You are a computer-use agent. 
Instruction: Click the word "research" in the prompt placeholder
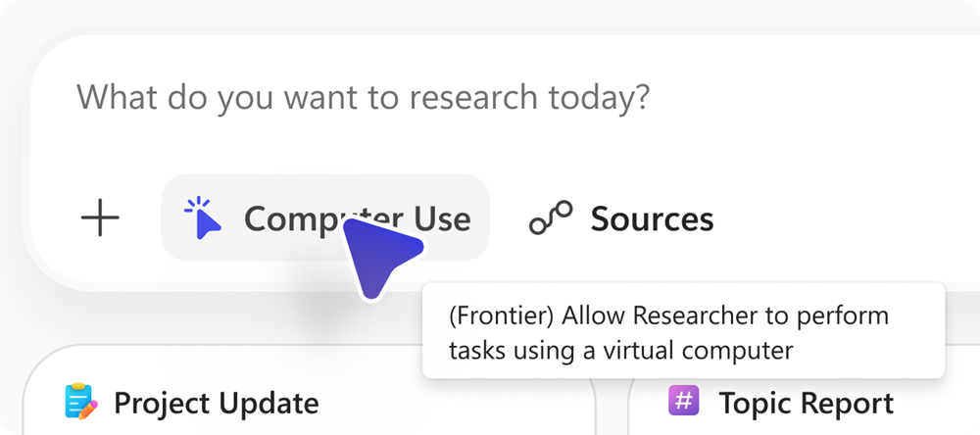[x=473, y=97]
